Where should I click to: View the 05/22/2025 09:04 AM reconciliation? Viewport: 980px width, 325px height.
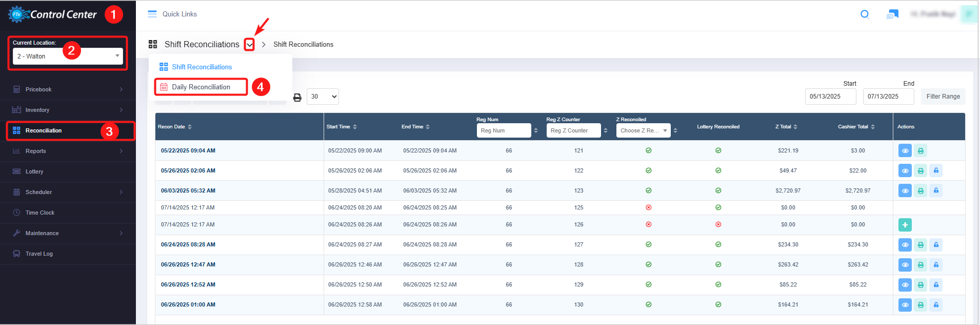tap(905, 151)
